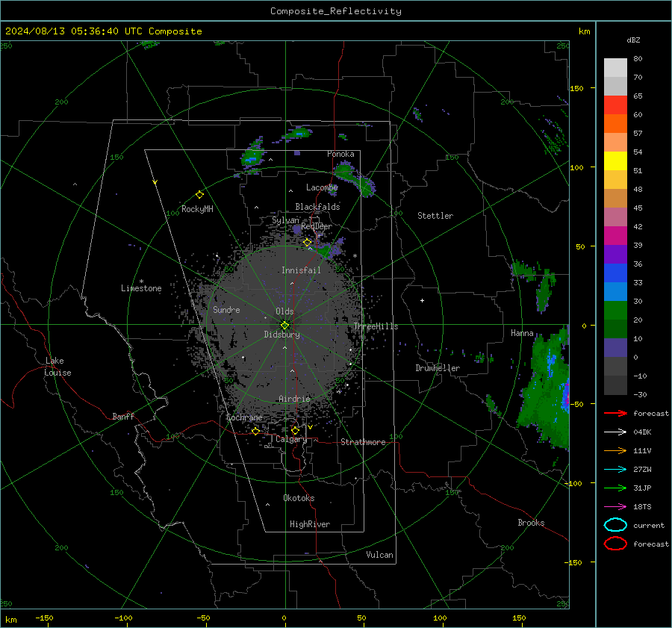The height and width of the screenshot is (628, 672).
Task: Click the RedDeer city label
Action: click(317, 226)
